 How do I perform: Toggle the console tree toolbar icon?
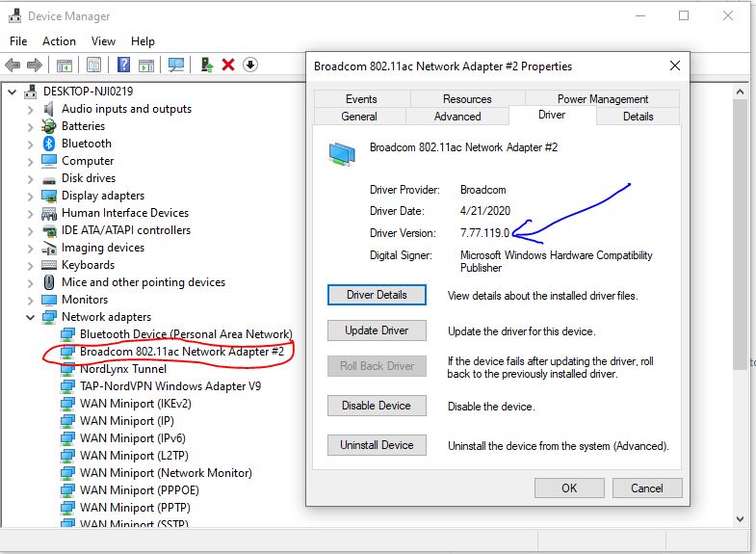point(65,65)
